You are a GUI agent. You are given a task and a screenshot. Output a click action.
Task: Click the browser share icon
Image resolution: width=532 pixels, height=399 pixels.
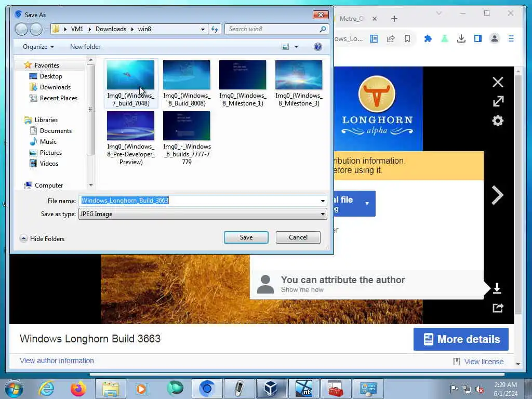click(391, 38)
